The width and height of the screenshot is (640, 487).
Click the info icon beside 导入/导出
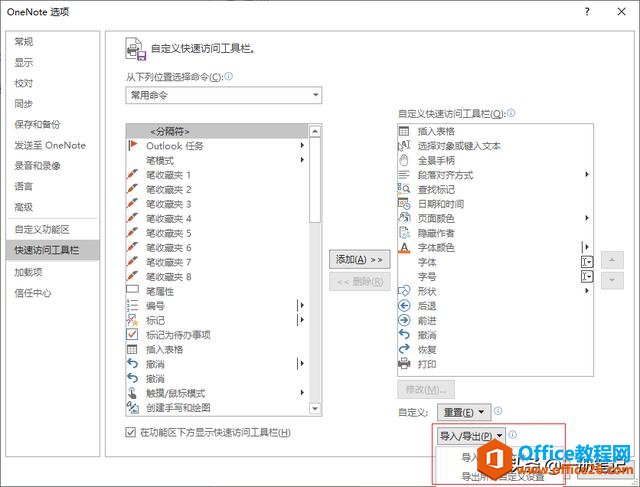pyautogui.click(x=513, y=434)
